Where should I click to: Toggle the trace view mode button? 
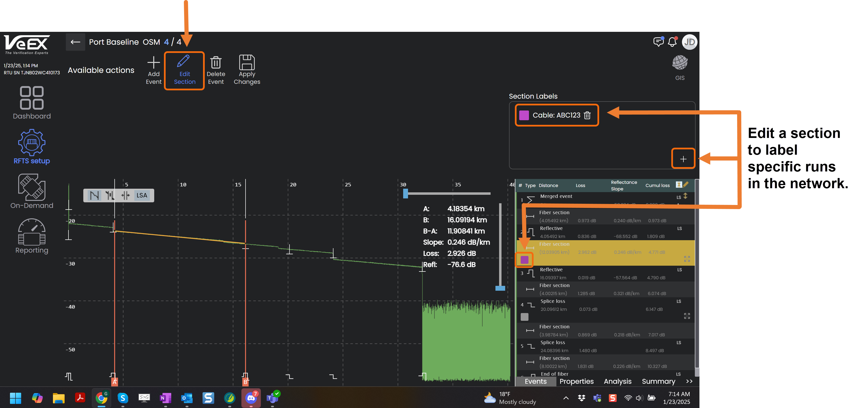[94, 195]
